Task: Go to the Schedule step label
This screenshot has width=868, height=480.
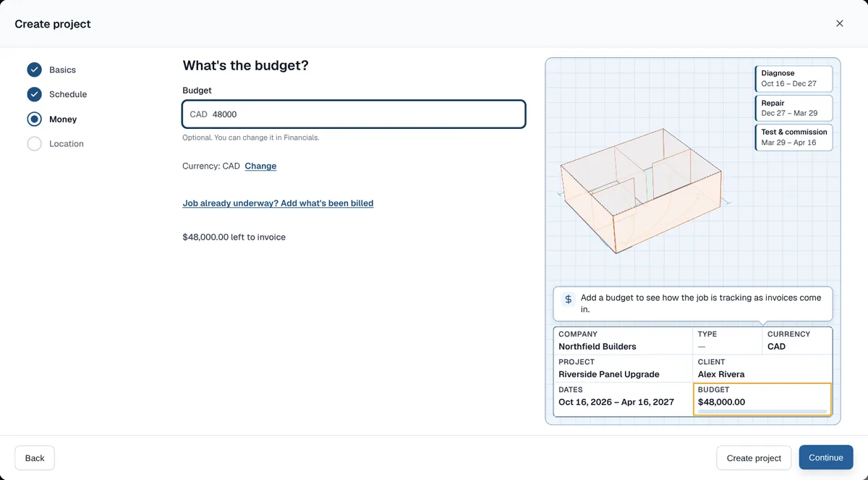Action: point(68,94)
